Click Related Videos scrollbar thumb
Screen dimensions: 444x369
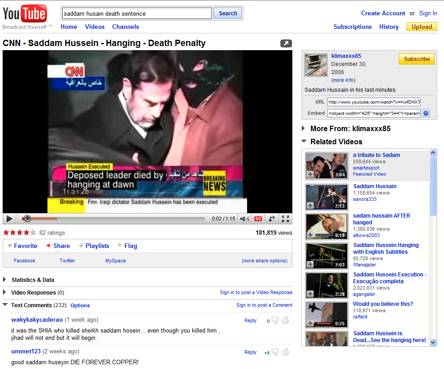tap(433, 187)
